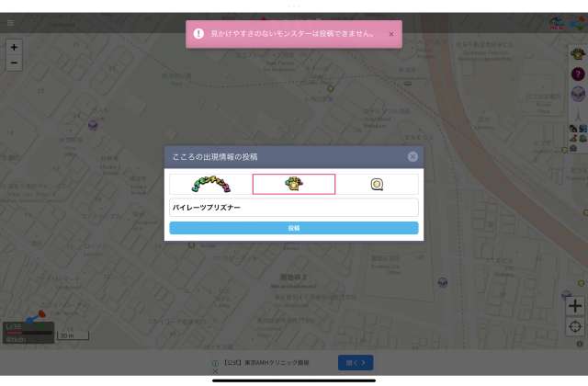The height and width of the screenshot is (386, 588).
Task: Dismiss the pink error notification banner
Action: coord(390,34)
